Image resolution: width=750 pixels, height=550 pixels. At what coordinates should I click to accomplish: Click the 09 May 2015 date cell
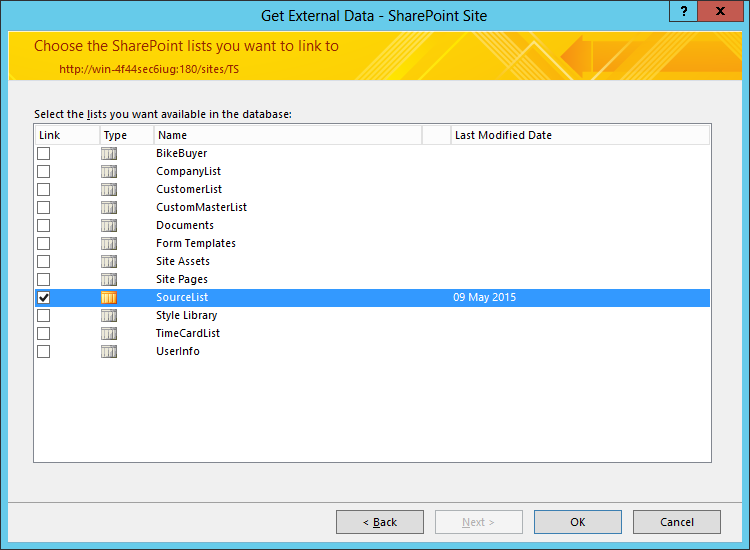tap(485, 297)
